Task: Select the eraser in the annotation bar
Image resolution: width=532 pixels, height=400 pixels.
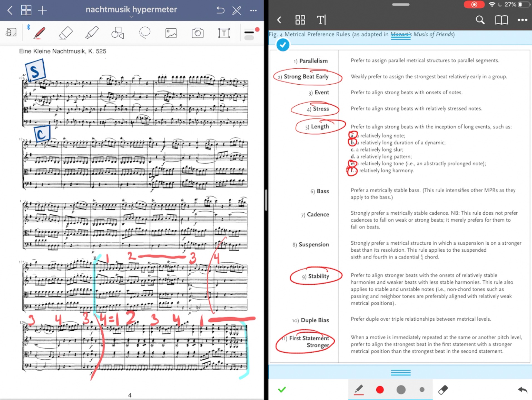Action: [x=443, y=390]
